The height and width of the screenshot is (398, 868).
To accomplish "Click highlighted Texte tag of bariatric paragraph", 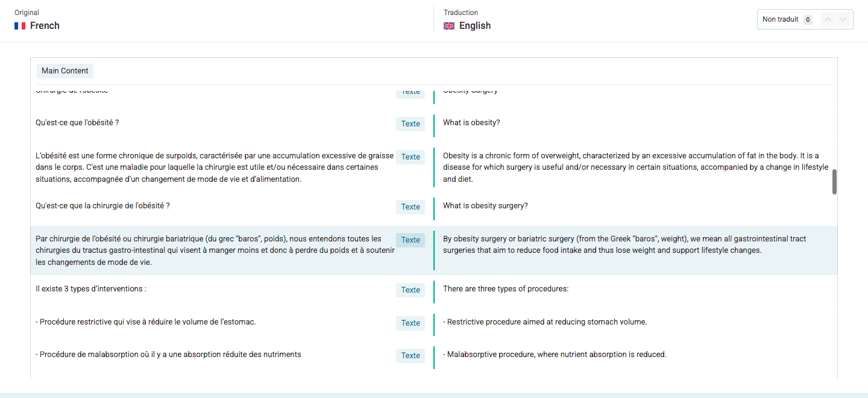I will 410,240.
